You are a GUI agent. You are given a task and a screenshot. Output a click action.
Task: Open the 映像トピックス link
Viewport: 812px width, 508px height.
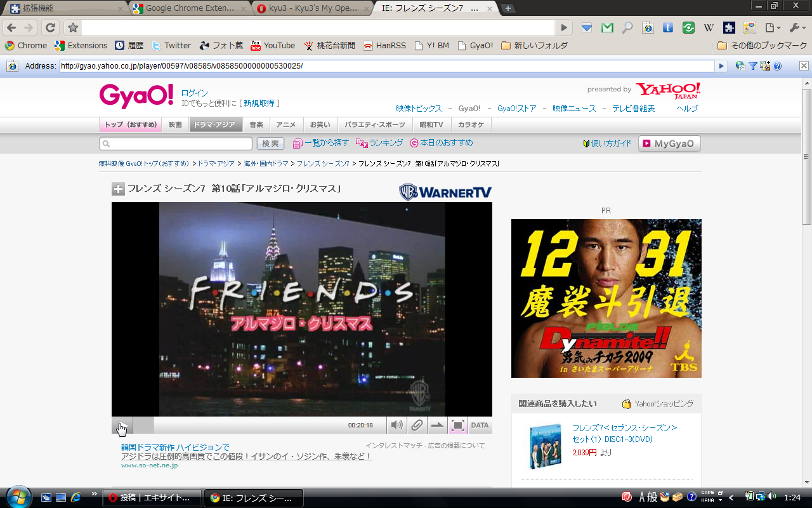(419, 109)
